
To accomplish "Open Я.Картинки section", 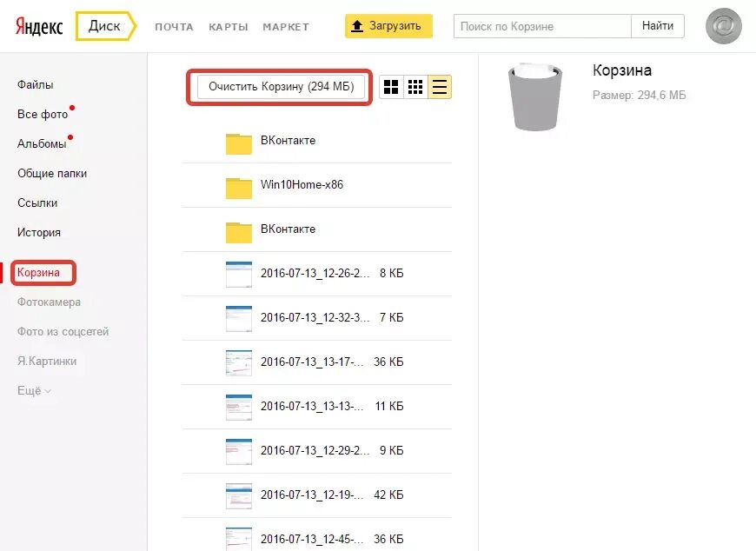I will [47, 361].
